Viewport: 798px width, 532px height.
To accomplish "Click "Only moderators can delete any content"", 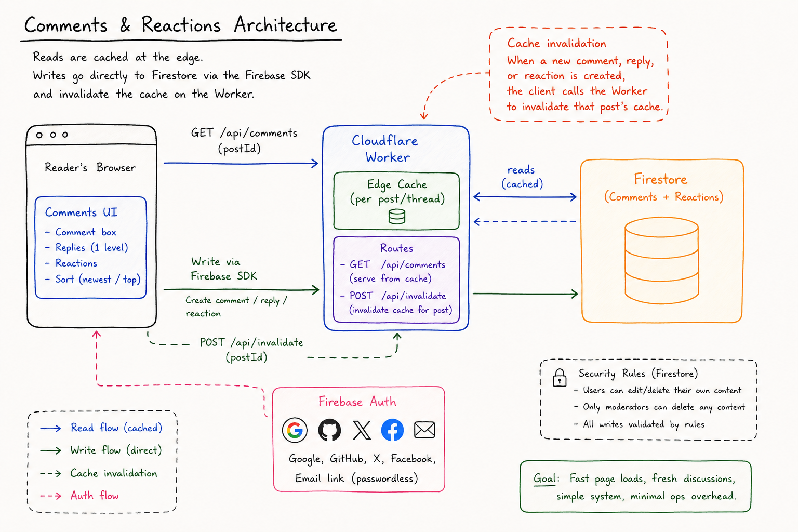I will (x=663, y=407).
